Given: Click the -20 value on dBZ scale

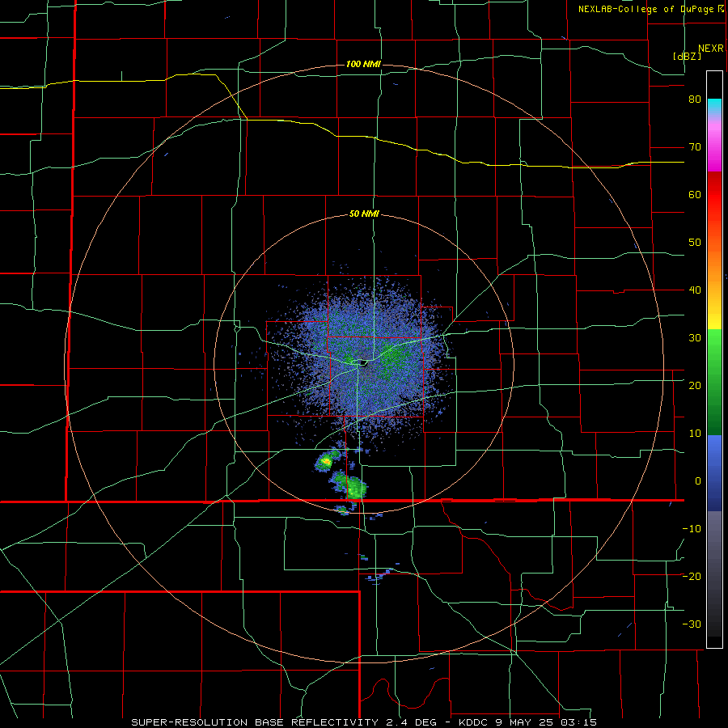Looking at the screenshot, I should pos(692,577).
